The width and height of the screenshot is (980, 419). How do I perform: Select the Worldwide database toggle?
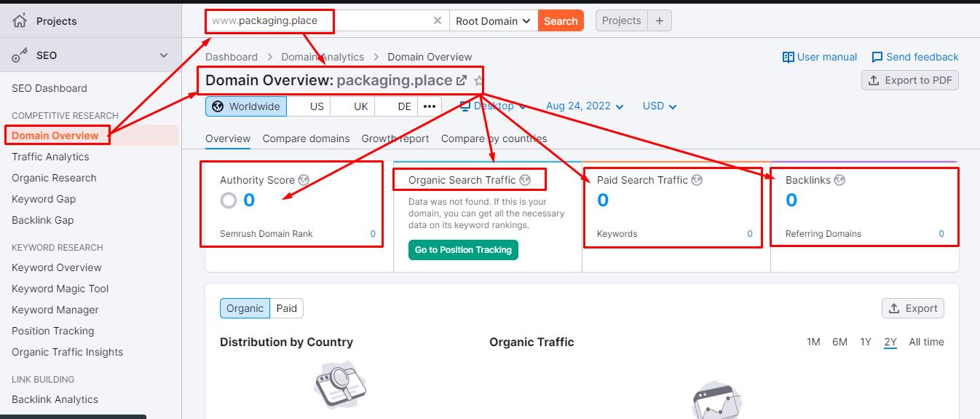click(x=246, y=106)
